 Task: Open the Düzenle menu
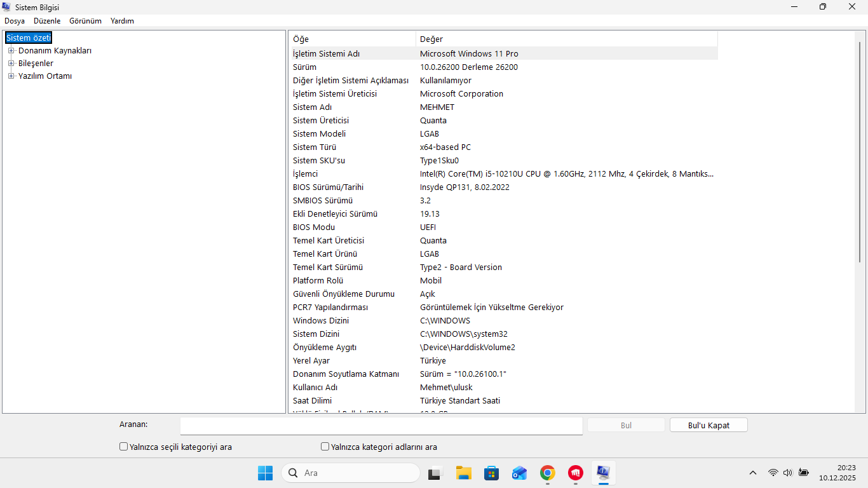[x=47, y=21]
